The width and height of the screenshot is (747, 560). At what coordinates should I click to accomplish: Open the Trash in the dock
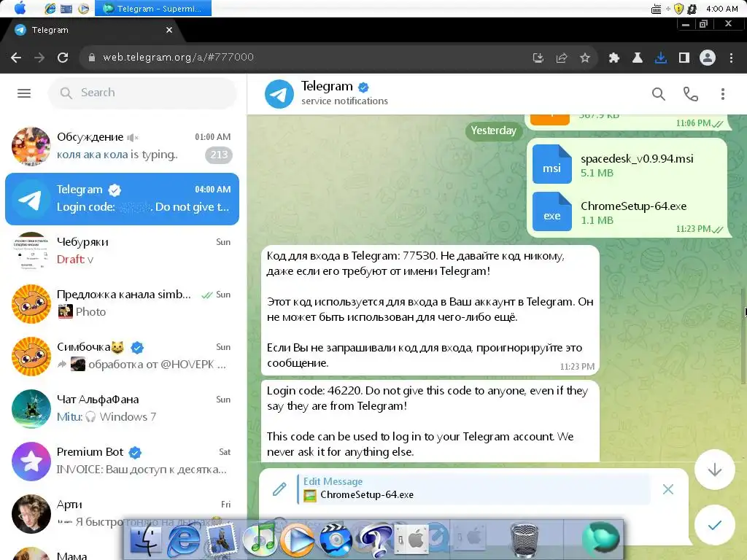coord(525,540)
